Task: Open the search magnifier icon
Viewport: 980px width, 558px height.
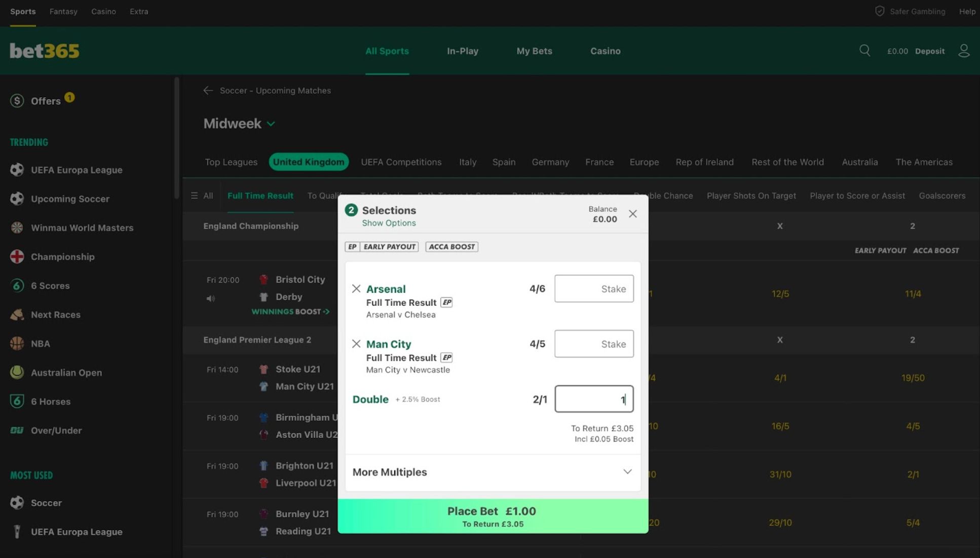Action: 864,51
